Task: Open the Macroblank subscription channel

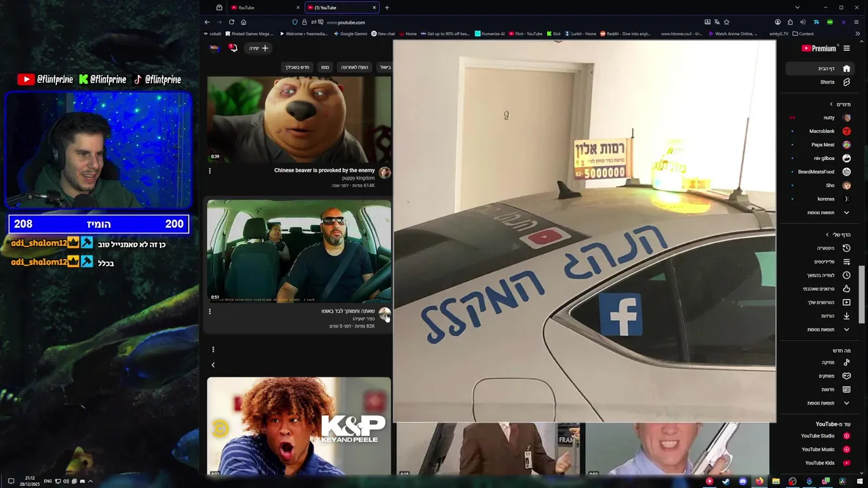Action: [819, 131]
